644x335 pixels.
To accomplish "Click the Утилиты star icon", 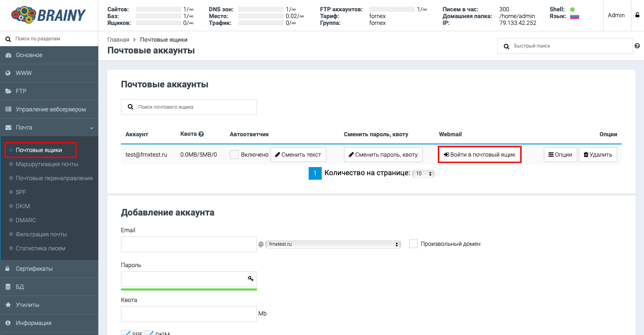I will (x=8, y=305).
